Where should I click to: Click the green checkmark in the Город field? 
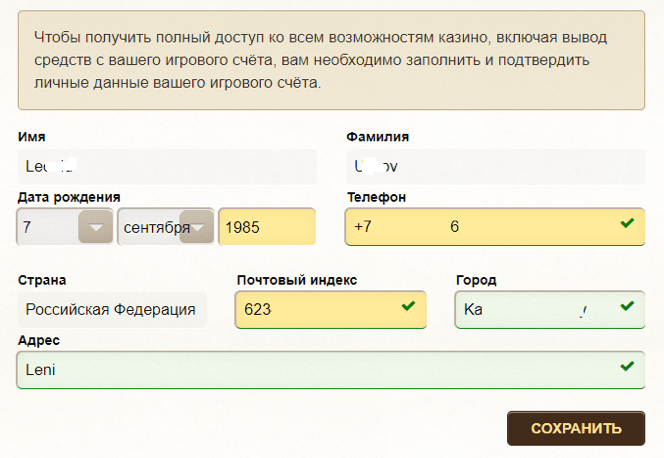pos(627,307)
